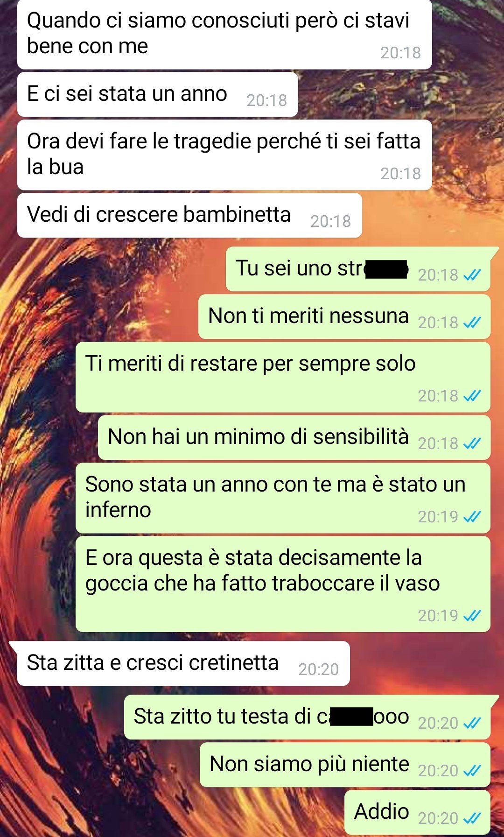Tap read ticks on 'Non hai un minimo di sensibilità'
The height and width of the screenshot is (837, 504).
[x=472, y=443]
